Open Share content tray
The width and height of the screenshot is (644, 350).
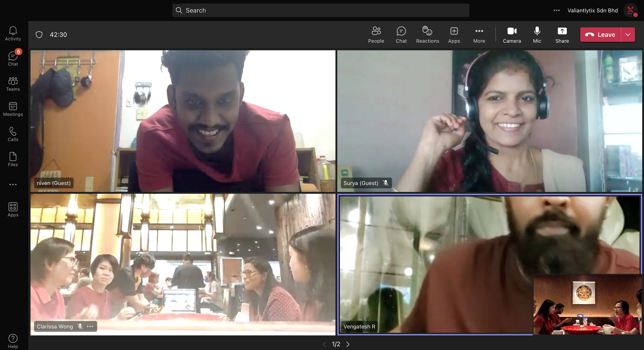pos(562,35)
